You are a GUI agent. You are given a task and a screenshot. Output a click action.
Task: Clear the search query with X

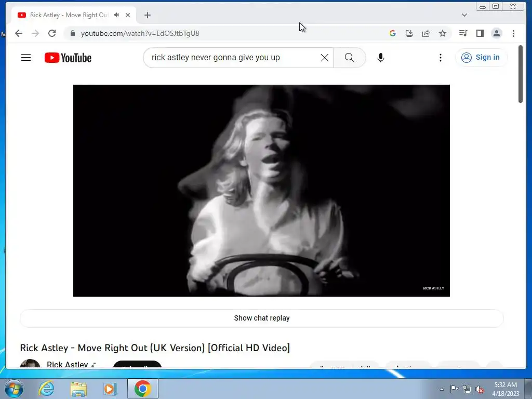[325, 58]
